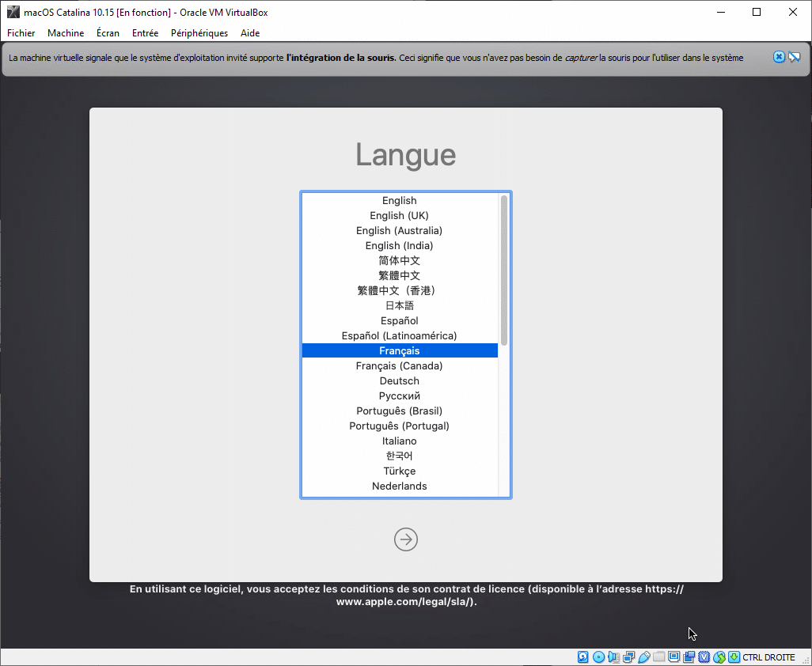
Task: Select Nederlands language
Action: pos(399,486)
